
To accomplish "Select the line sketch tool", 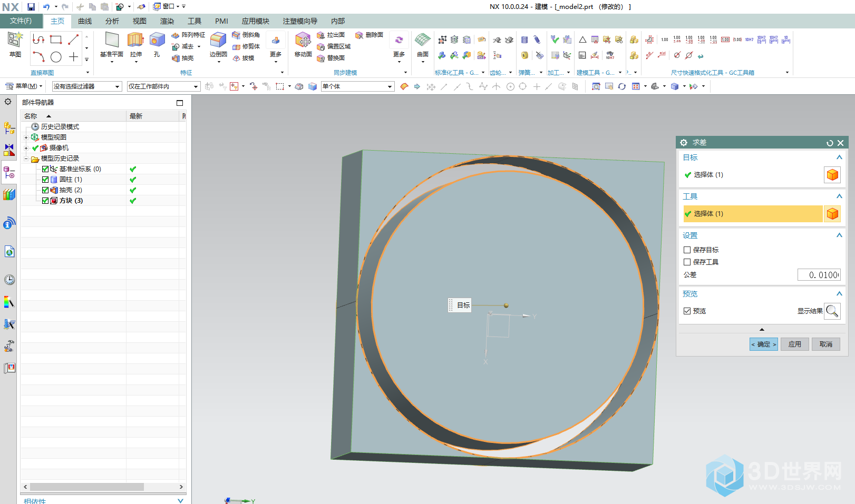I will (73, 39).
